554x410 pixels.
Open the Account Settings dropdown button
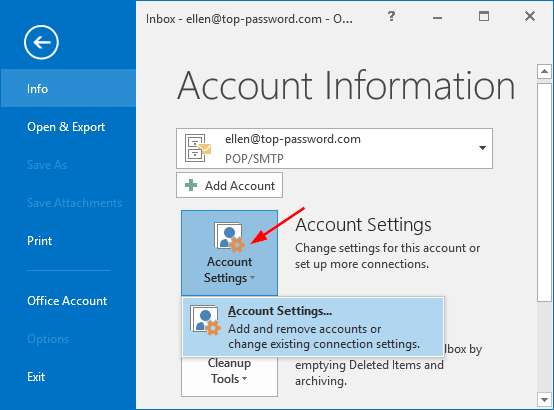point(229,253)
